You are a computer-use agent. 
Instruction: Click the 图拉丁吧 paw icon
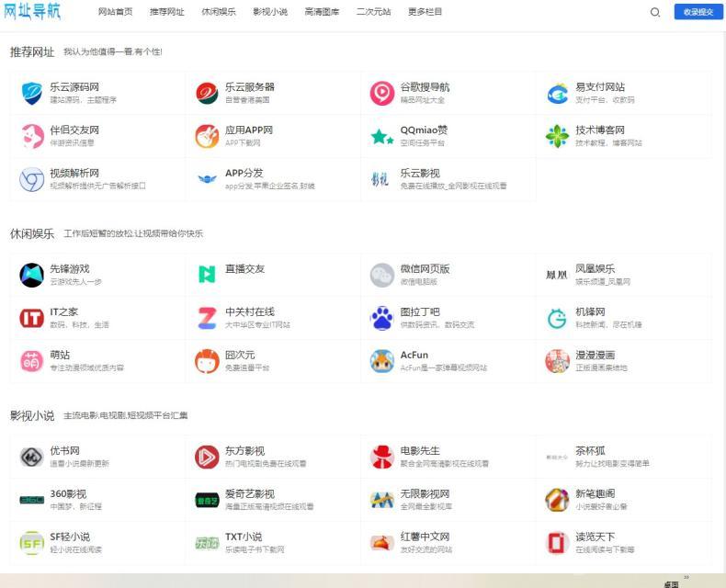click(x=382, y=318)
